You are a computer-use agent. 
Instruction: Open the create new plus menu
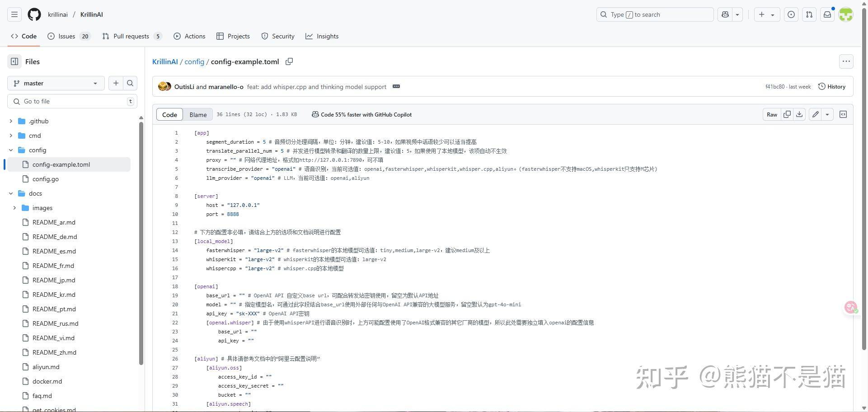coord(766,14)
